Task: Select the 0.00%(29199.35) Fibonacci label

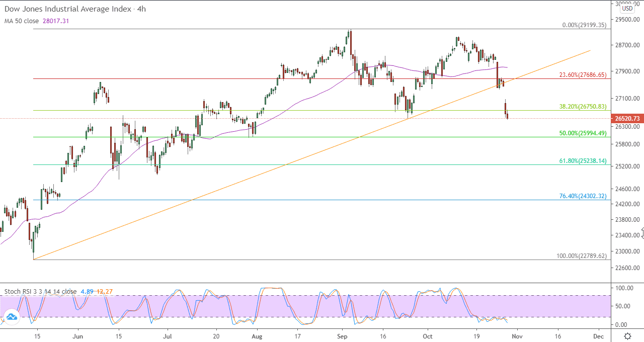Action: click(x=584, y=25)
